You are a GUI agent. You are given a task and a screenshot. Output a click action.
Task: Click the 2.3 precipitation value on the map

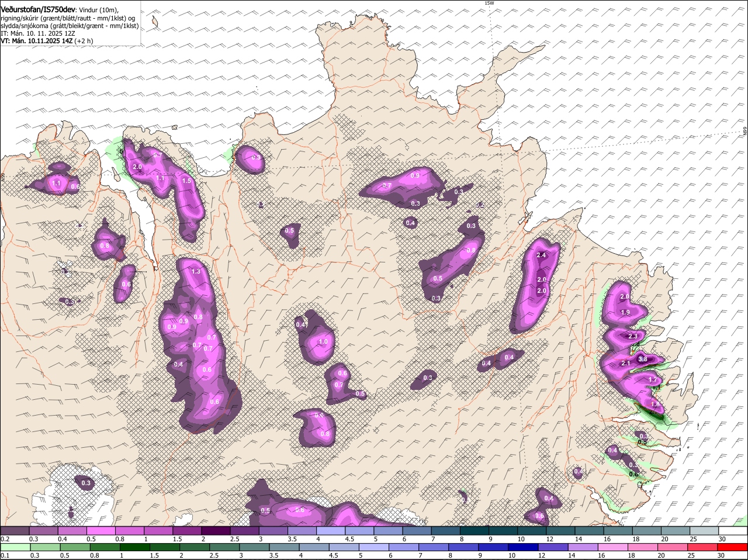[x=632, y=337]
